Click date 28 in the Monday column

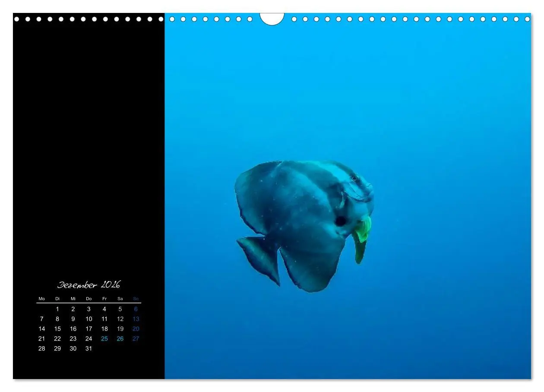pyautogui.click(x=41, y=348)
